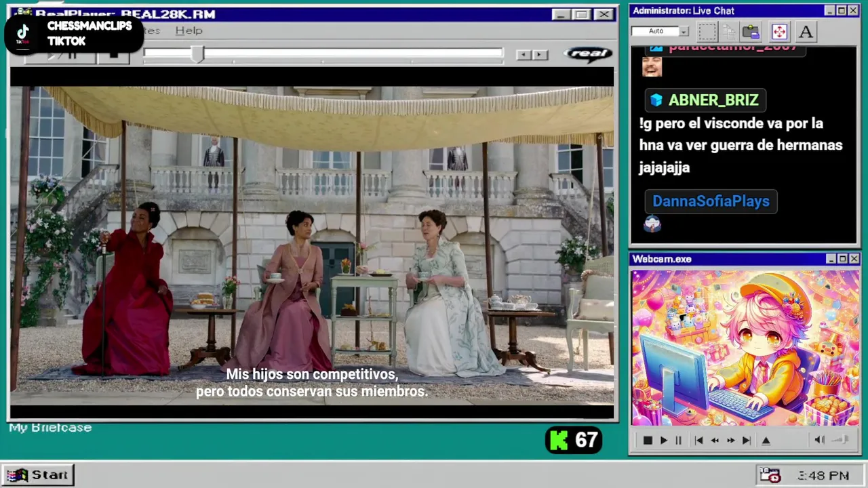Click the 3:48 PM taskbar clock

(823, 476)
